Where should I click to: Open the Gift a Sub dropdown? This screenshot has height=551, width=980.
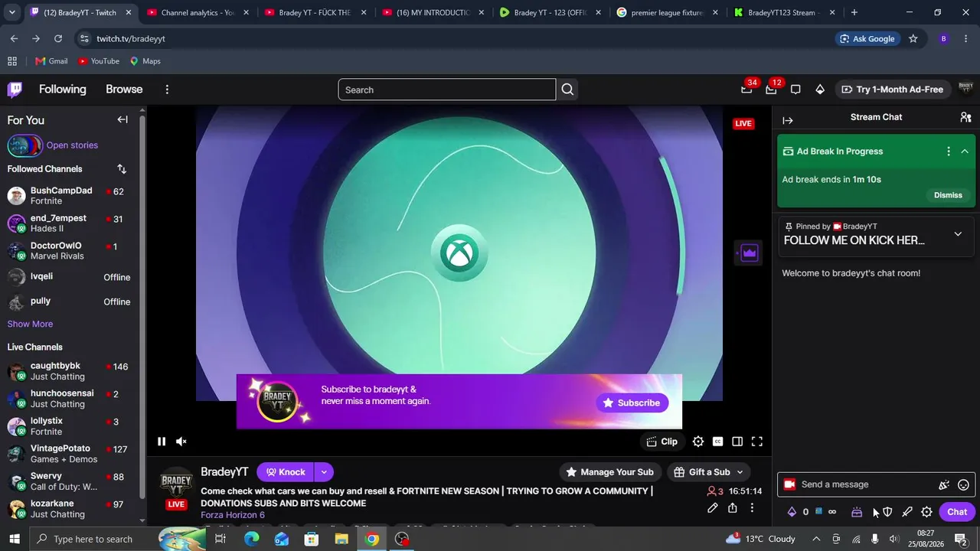coord(709,472)
